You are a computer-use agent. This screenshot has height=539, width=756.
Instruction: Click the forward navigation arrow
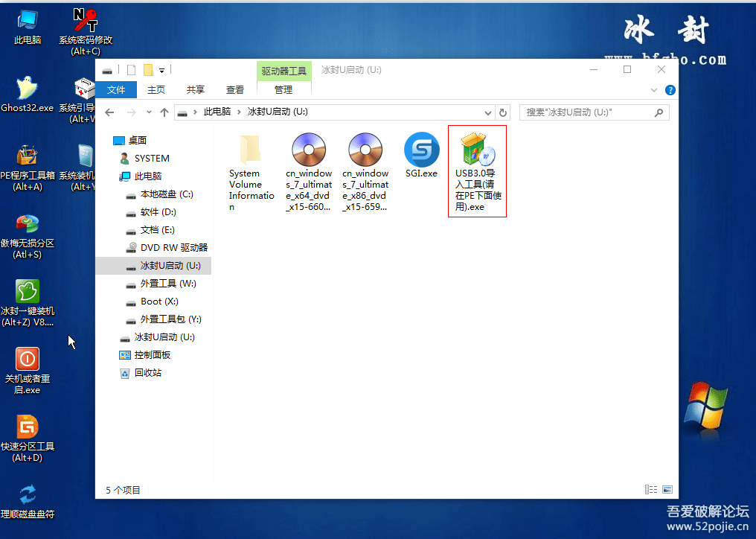[x=131, y=112]
